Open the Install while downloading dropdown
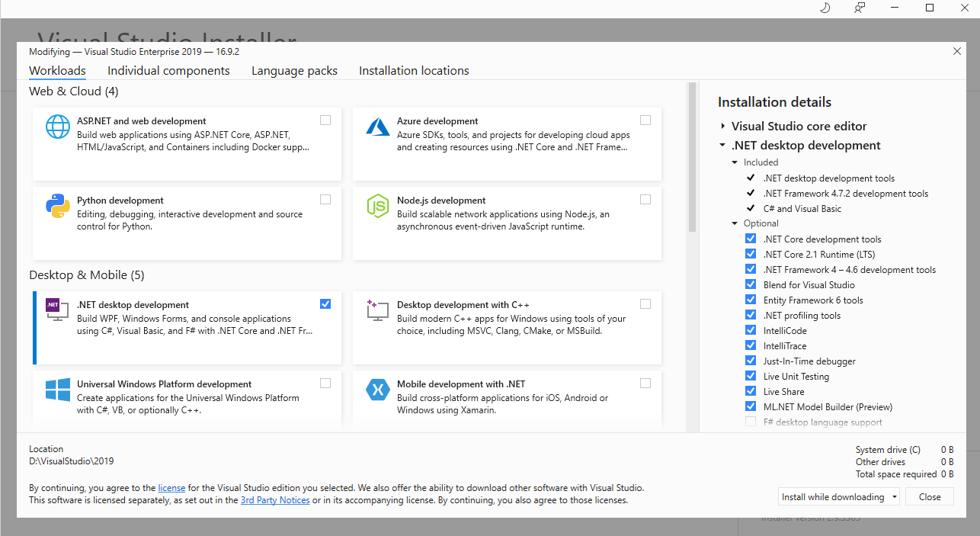 point(839,496)
